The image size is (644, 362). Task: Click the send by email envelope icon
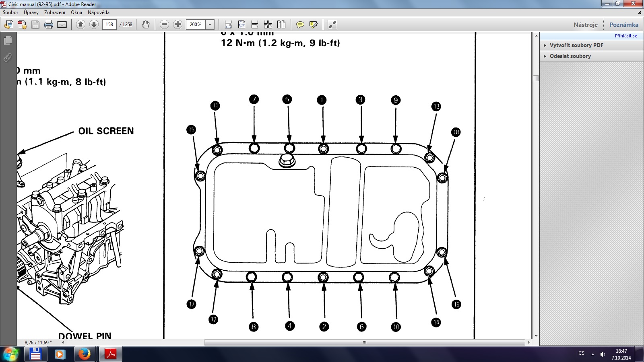tap(62, 25)
